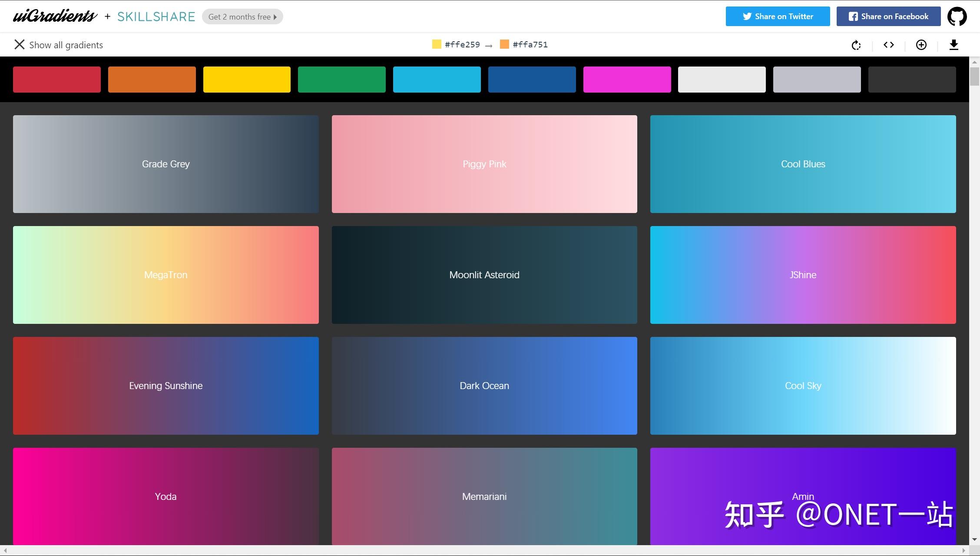980x556 pixels.
Task: Filter by yellow color swatch
Action: [x=247, y=80]
